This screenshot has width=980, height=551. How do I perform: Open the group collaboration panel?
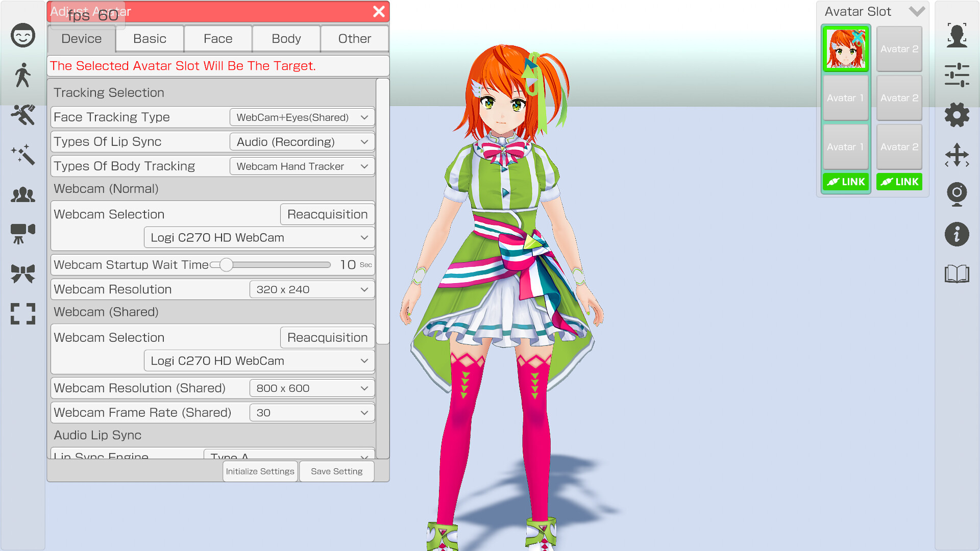(x=22, y=194)
